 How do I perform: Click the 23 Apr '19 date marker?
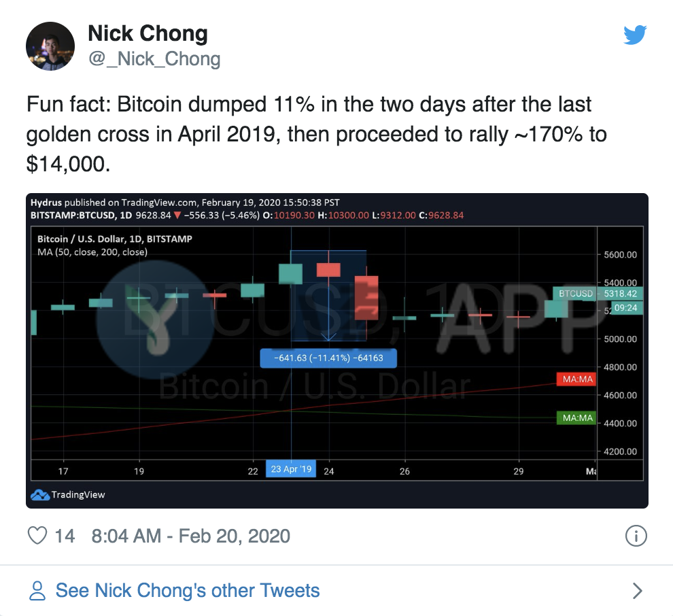tap(291, 468)
